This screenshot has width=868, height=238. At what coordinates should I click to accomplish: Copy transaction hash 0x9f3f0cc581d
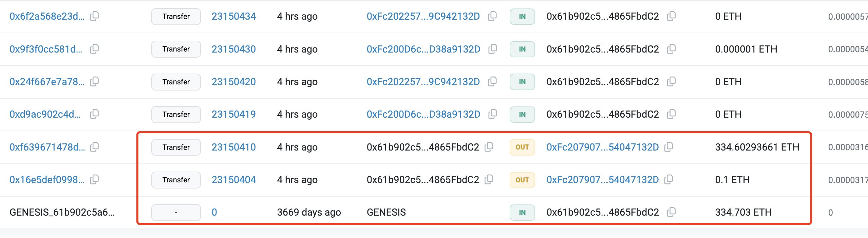[x=95, y=49]
